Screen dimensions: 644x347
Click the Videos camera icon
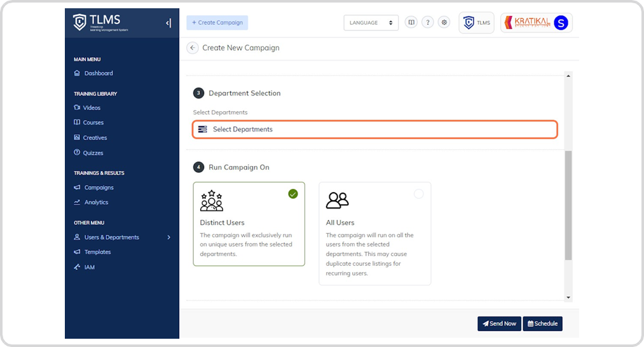coord(77,107)
